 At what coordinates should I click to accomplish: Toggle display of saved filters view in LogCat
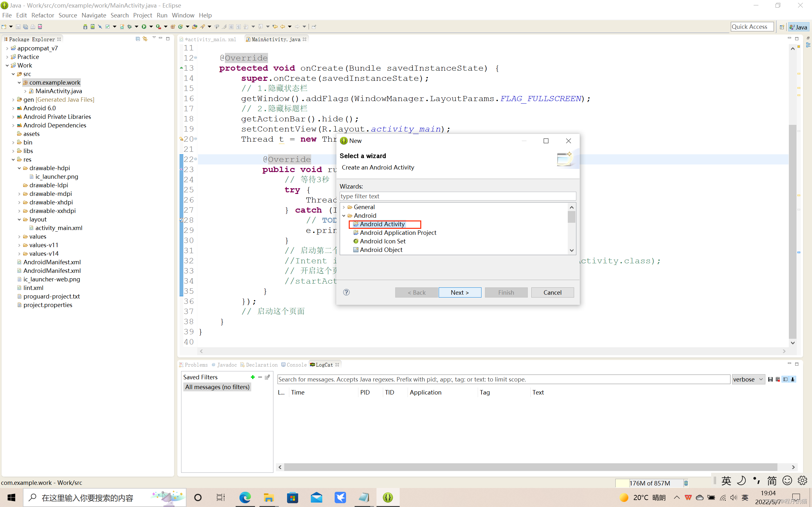pyautogui.click(x=785, y=379)
